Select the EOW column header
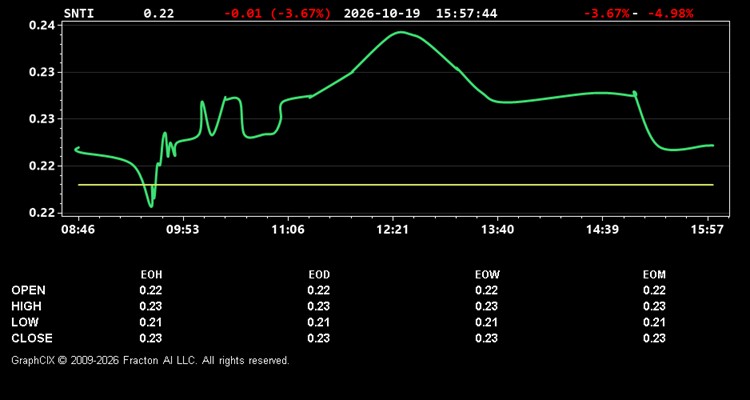The width and height of the screenshot is (750, 400). [x=487, y=275]
